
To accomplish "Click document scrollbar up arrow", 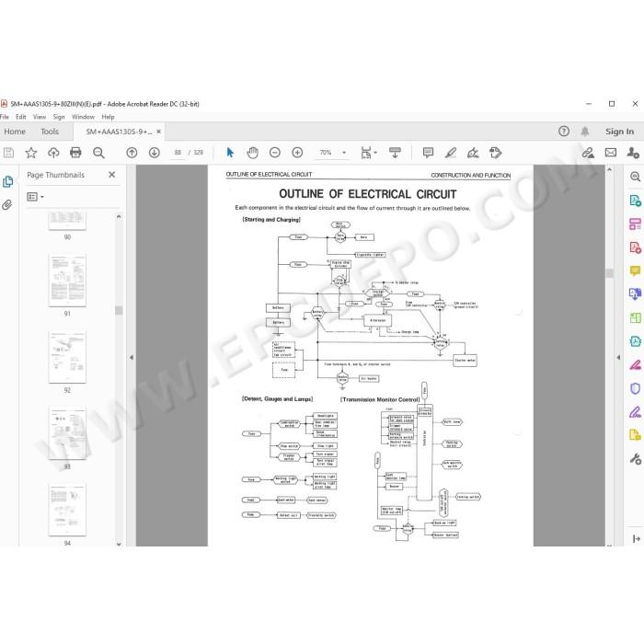I will click(x=609, y=169).
